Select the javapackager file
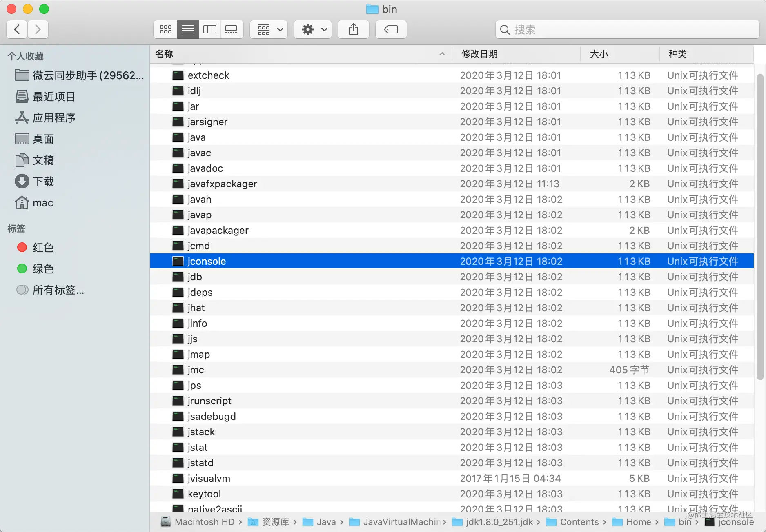Viewport: 766px width, 532px height. click(452, 231)
